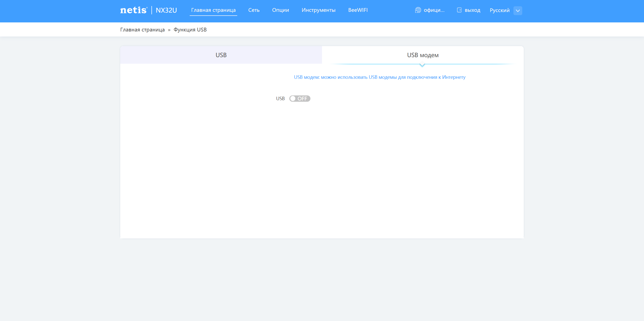This screenshot has width=644, height=321.
Task: Go to the BeeWIFI section
Action: pyautogui.click(x=358, y=10)
